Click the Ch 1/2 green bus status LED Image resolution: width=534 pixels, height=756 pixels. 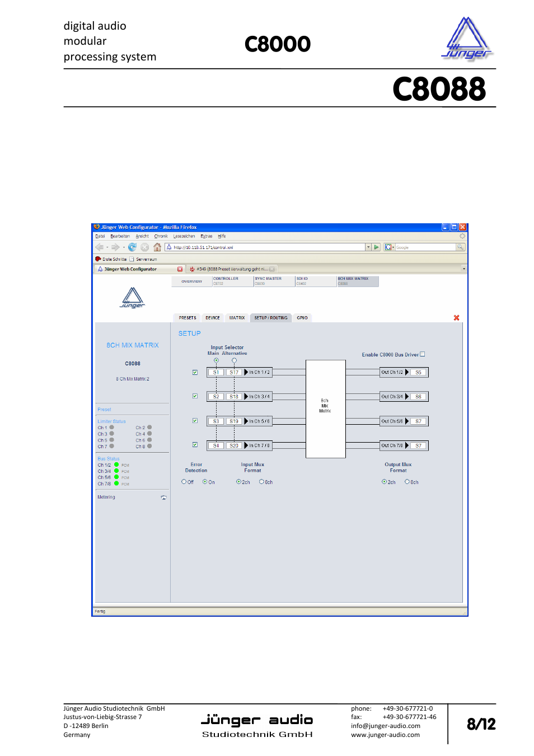click(x=116, y=464)
